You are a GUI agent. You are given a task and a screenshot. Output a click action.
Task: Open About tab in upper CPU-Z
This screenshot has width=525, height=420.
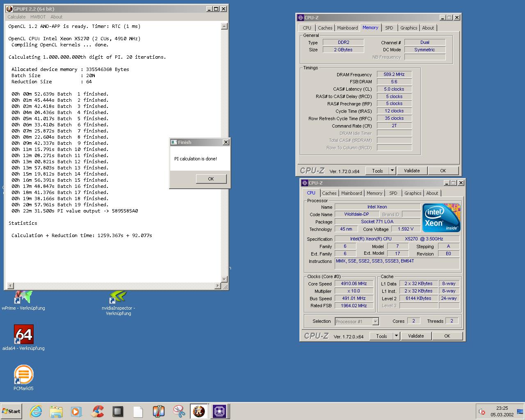[x=428, y=28]
